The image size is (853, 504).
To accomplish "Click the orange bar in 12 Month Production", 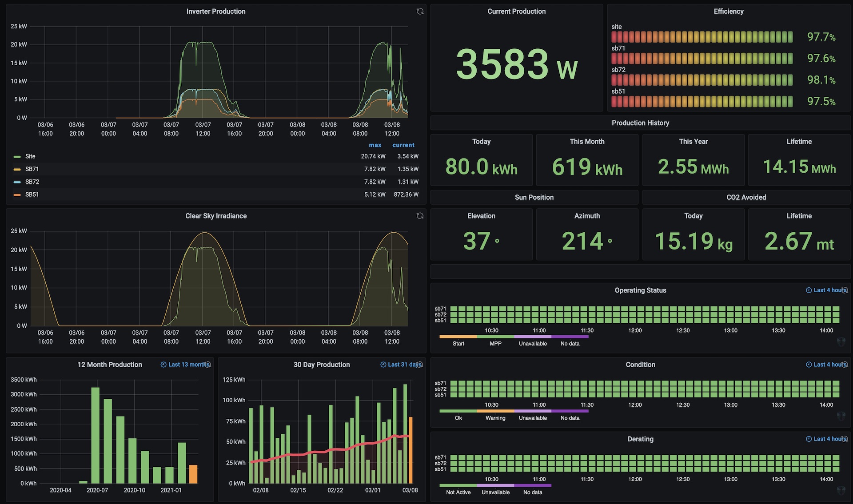I will 193,474.
